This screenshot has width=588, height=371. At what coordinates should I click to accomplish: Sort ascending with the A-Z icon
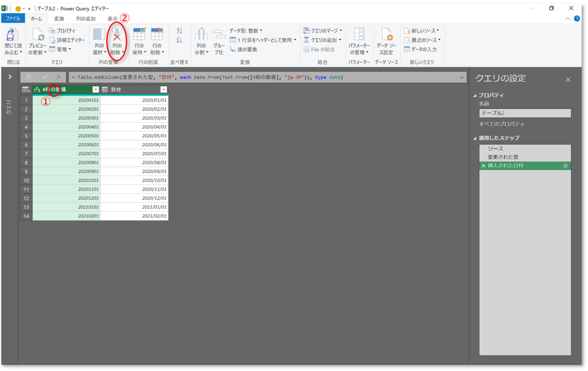pyautogui.click(x=179, y=31)
